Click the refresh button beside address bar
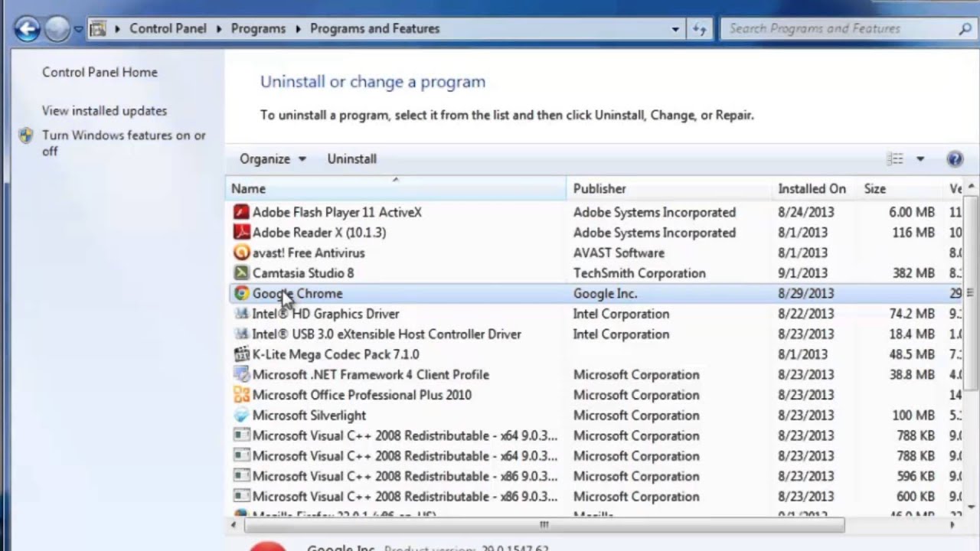 point(699,29)
